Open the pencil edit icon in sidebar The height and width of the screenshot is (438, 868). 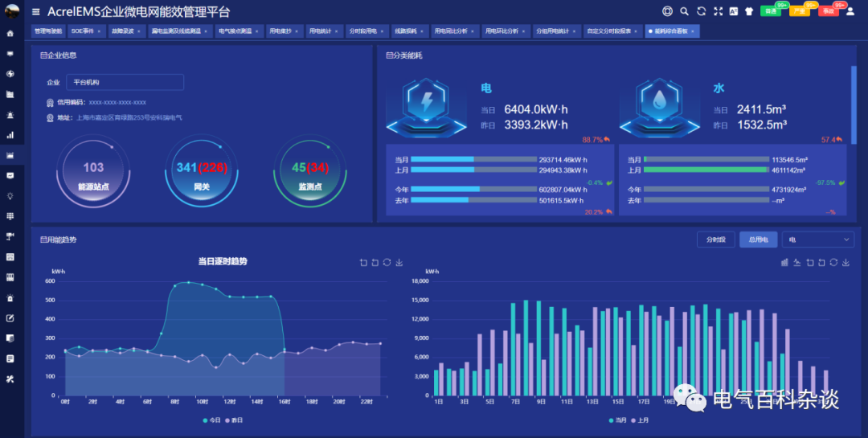point(10,317)
